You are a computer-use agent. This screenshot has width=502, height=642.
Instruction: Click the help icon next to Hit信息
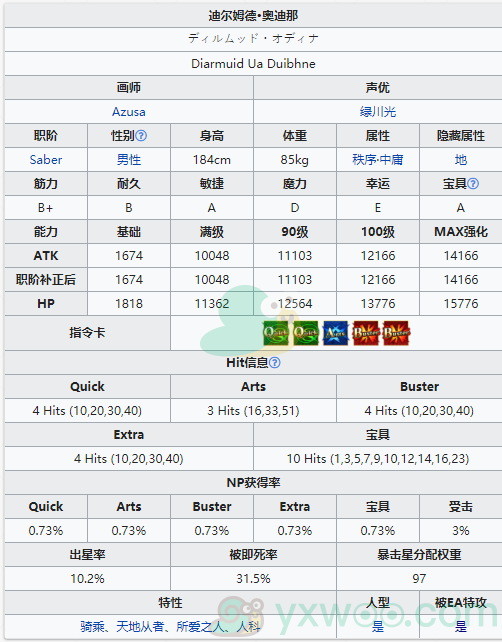click(x=275, y=362)
